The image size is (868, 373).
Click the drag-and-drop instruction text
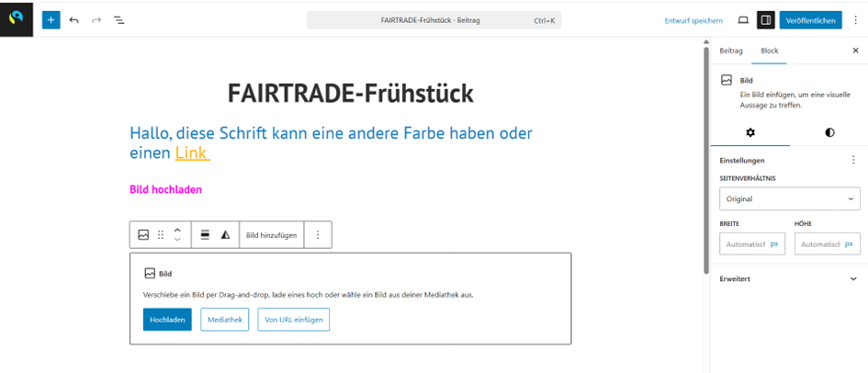[308, 295]
